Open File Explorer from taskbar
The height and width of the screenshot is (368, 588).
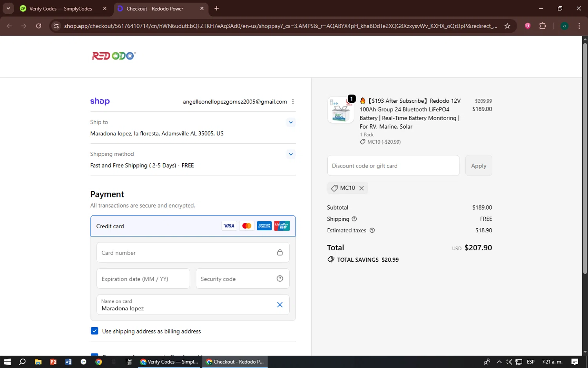coord(38,362)
